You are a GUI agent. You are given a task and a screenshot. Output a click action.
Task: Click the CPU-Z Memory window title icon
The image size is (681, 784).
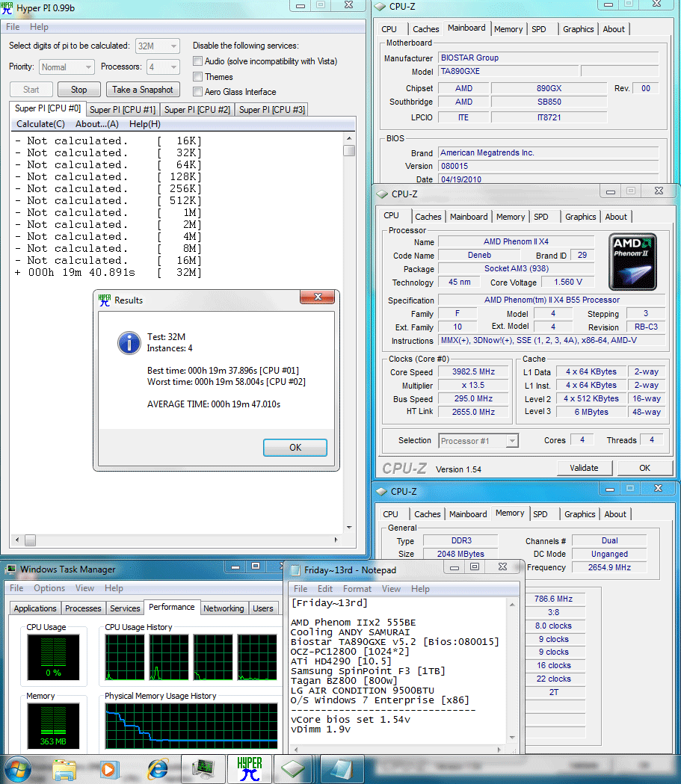(382, 492)
